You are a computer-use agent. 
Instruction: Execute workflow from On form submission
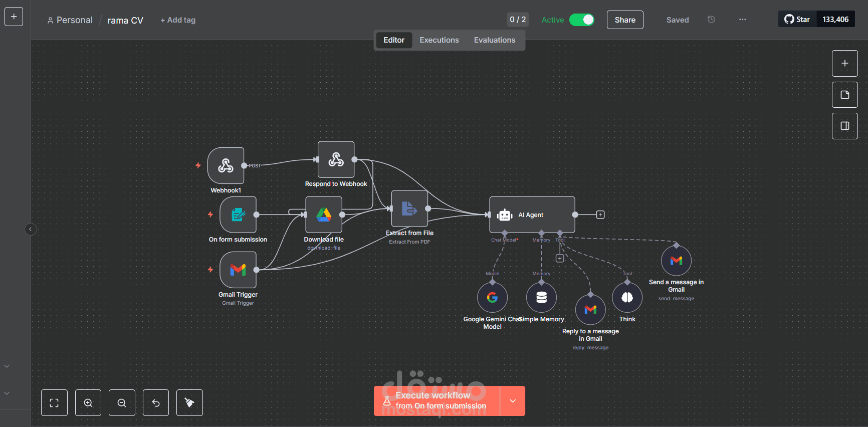tap(437, 401)
